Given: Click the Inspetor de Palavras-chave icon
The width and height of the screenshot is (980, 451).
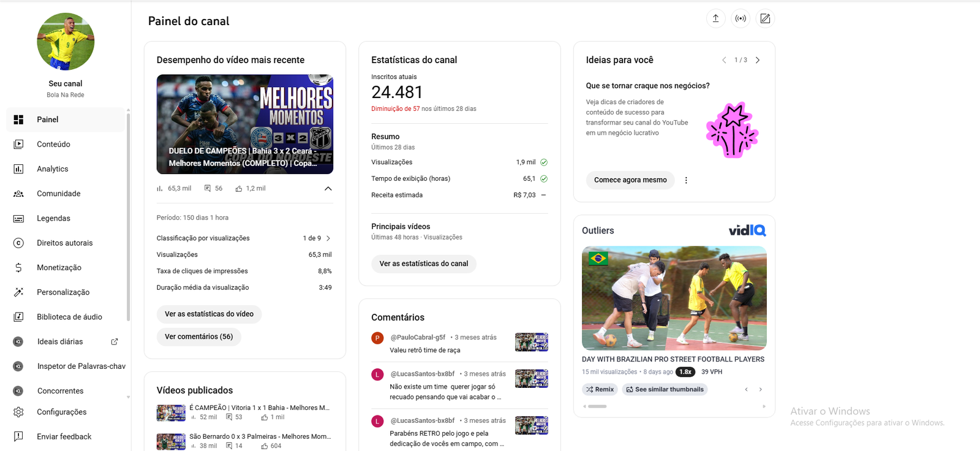Looking at the screenshot, I should [x=18, y=366].
